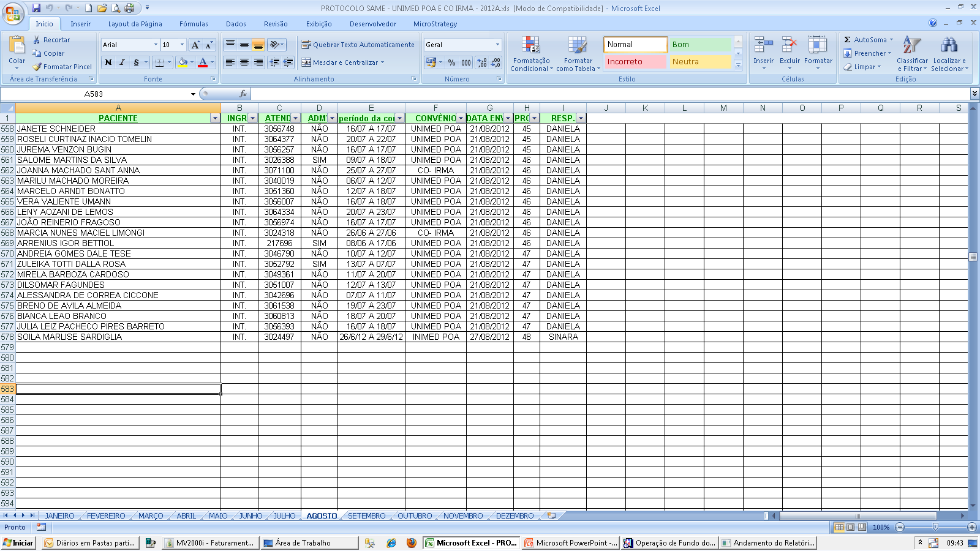This screenshot has width=980, height=551.
Task: Adjust zoom slider in status bar
Action: click(x=935, y=527)
